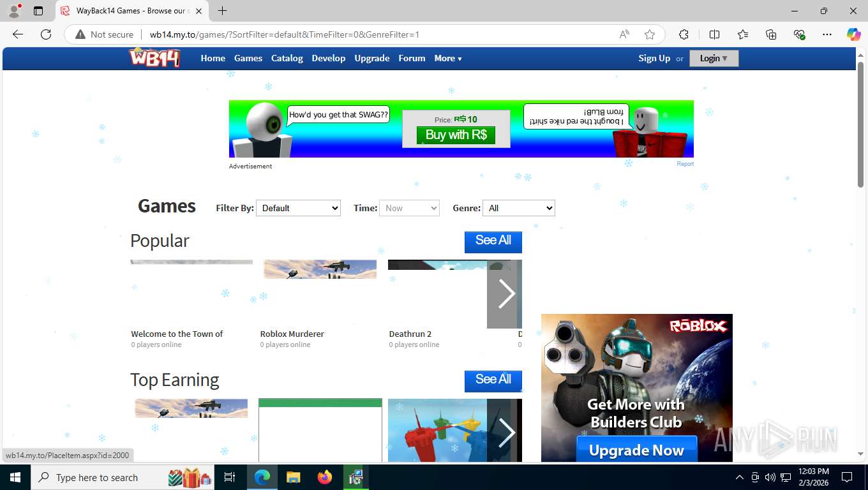Open the notification center icon
This screenshot has width=868, height=490.
847,477
